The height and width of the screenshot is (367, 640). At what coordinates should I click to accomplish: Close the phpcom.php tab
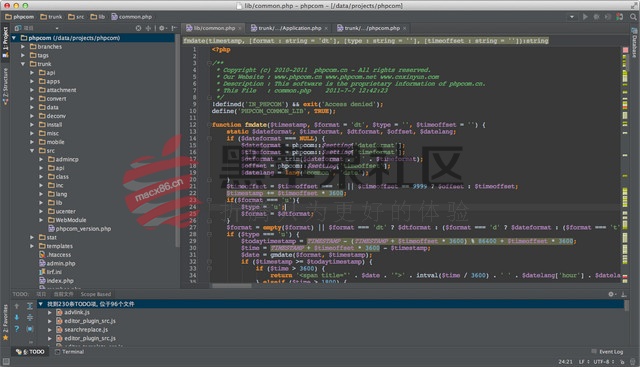tap(404, 28)
